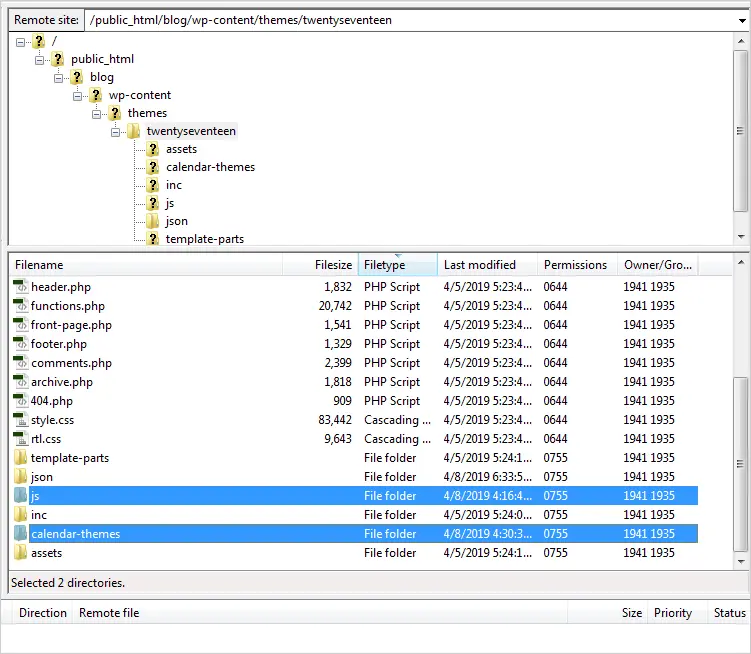Click the unknown-folder icon beside js in tree
751x654 pixels.
153,203
